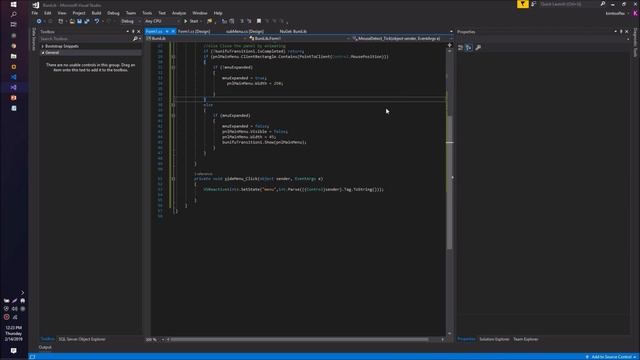Switch to the subMenu.cs [Design] tab
The width and height of the screenshot is (640, 360).
(244, 31)
